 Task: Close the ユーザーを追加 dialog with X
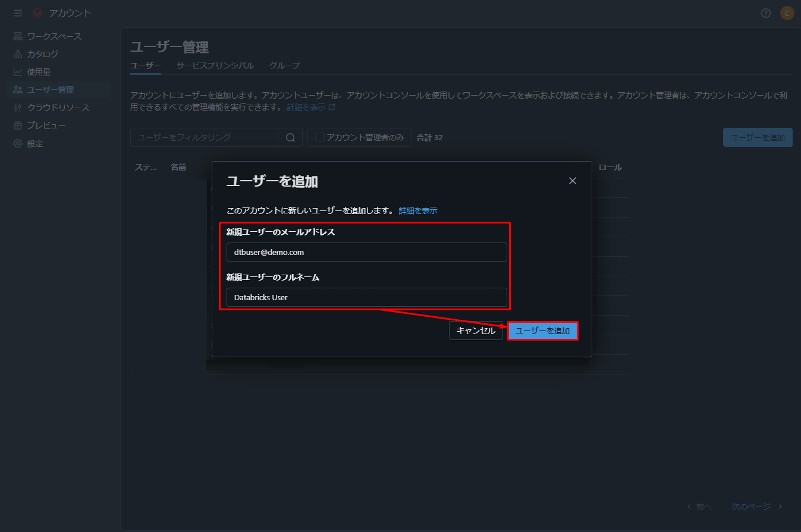point(573,181)
